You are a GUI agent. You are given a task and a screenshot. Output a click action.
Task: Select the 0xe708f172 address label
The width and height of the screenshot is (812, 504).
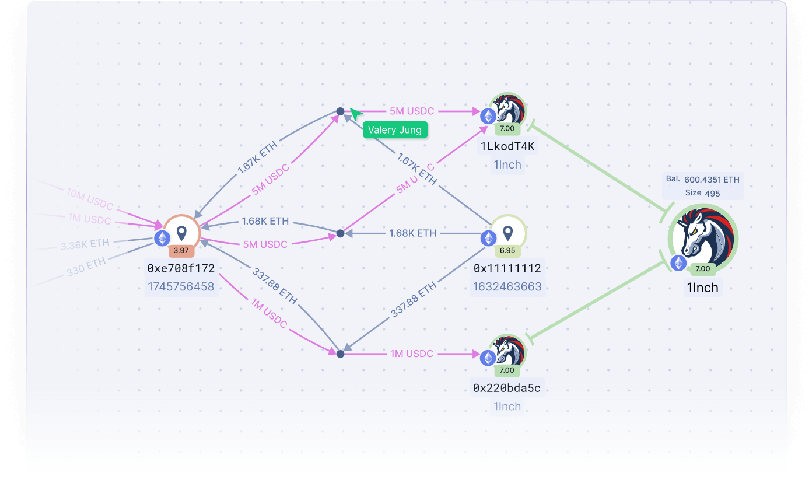[181, 269]
